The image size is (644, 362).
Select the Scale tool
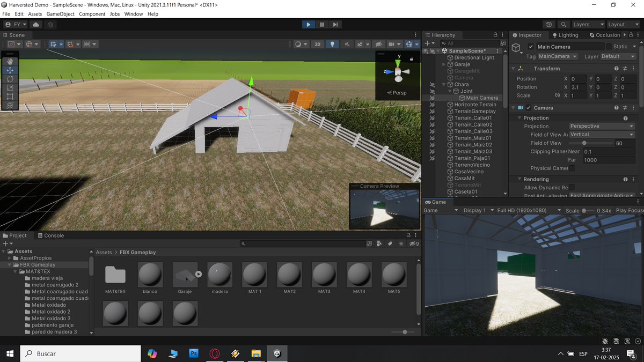tap(10, 88)
